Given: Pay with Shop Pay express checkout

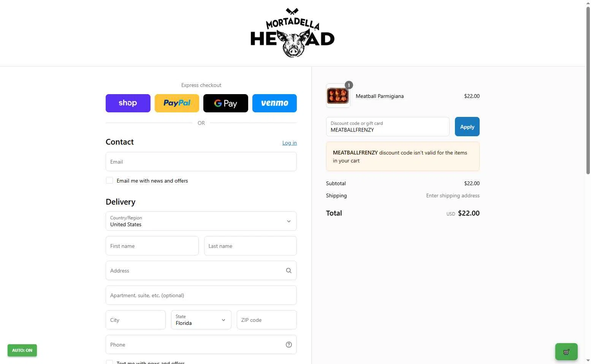Looking at the screenshot, I should 128,103.
